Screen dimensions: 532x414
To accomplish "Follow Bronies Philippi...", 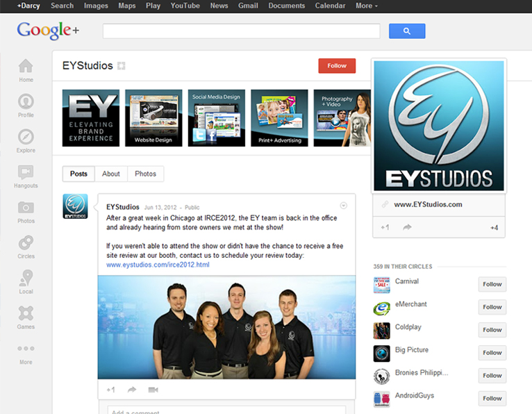I will [x=492, y=376].
